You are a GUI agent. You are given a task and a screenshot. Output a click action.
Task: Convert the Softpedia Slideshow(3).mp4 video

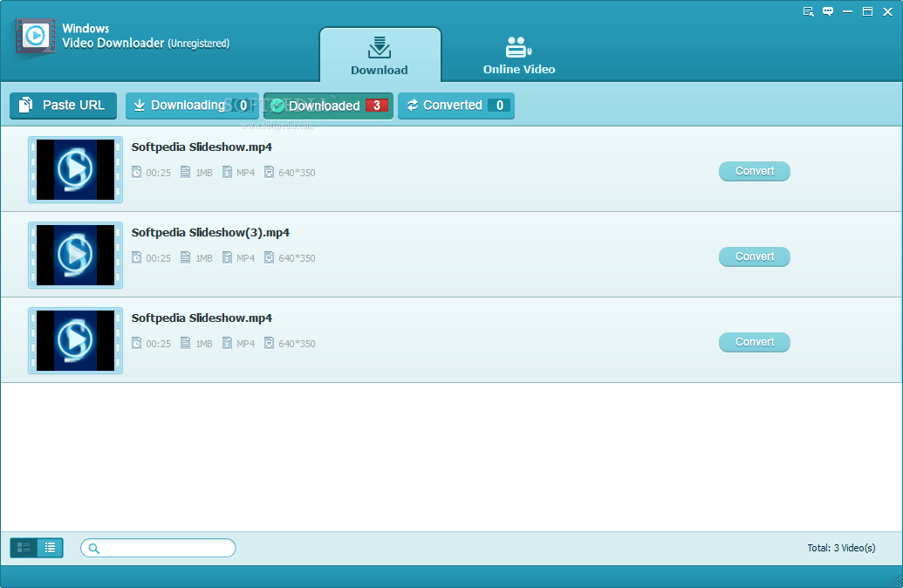pos(755,256)
